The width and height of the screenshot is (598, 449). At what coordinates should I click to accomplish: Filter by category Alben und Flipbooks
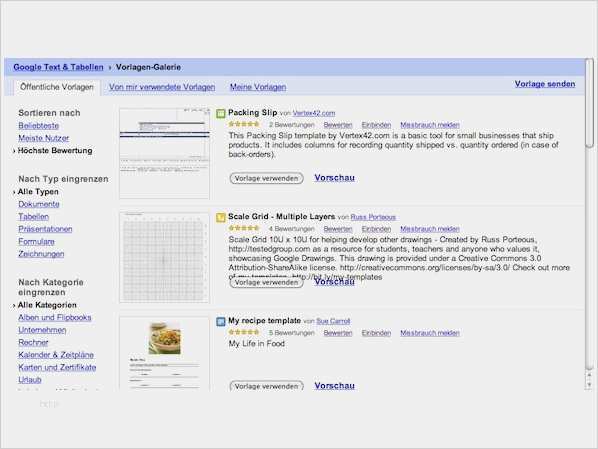pos(55,317)
